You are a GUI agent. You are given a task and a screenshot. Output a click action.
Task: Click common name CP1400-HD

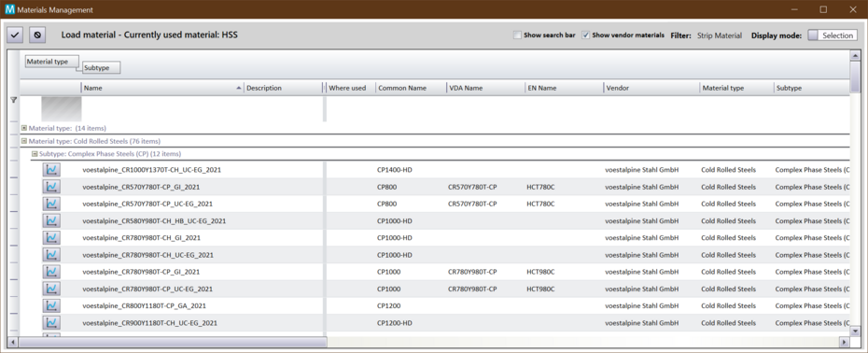pyautogui.click(x=395, y=170)
